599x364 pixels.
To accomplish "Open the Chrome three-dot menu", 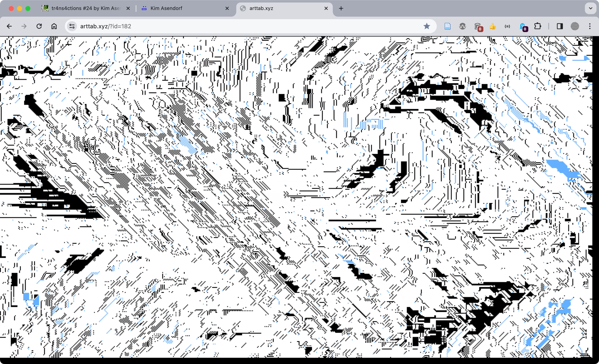I will tap(590, 26).
